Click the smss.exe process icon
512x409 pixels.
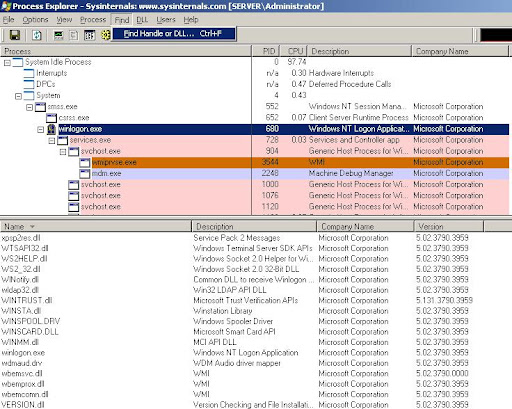tap(40, 107)
